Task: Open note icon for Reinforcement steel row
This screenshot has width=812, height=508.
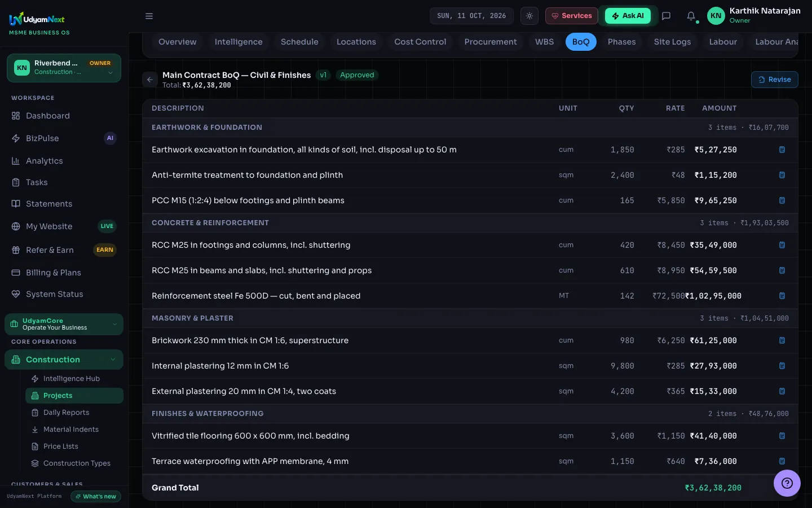Action: pyautogui.click(x=782, y=296)
